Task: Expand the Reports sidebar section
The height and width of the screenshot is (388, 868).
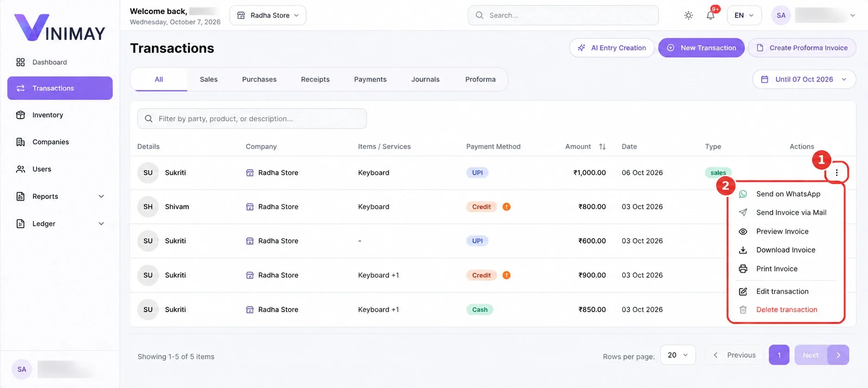Action: point(60,196)
